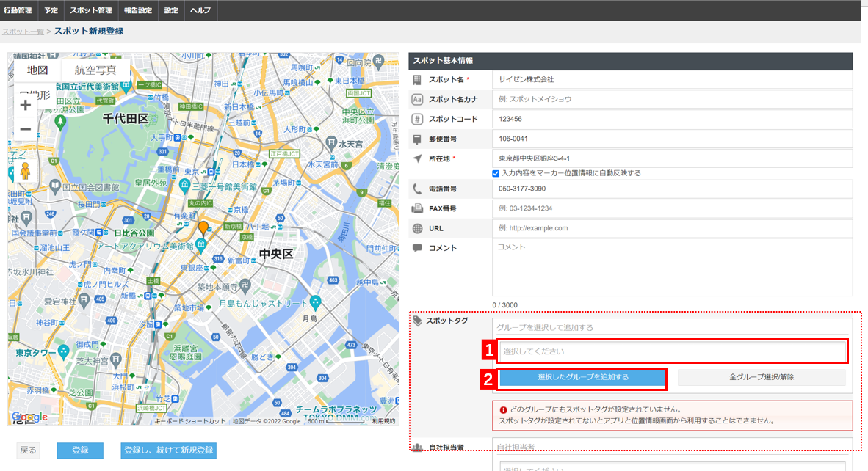Screen dimensions: 868x471
Task: Click 登録し、続けて新規登録 button
Action: pos(168,450)
